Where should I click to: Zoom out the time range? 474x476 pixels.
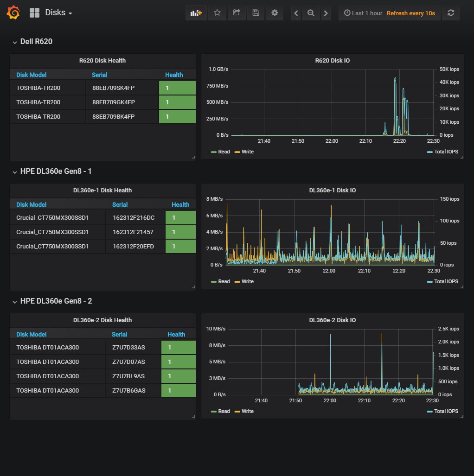(x=311, y=13)
